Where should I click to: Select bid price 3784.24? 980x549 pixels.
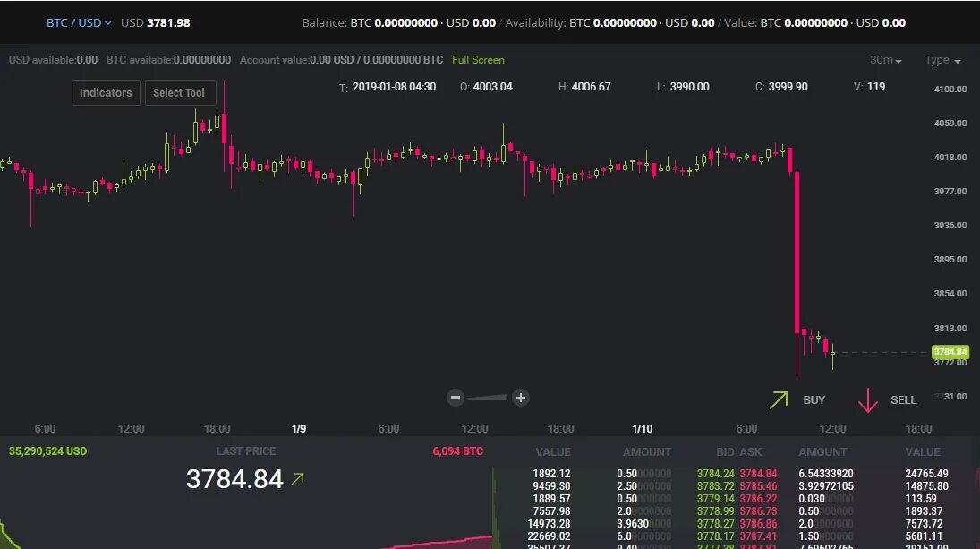pos(716,474)
